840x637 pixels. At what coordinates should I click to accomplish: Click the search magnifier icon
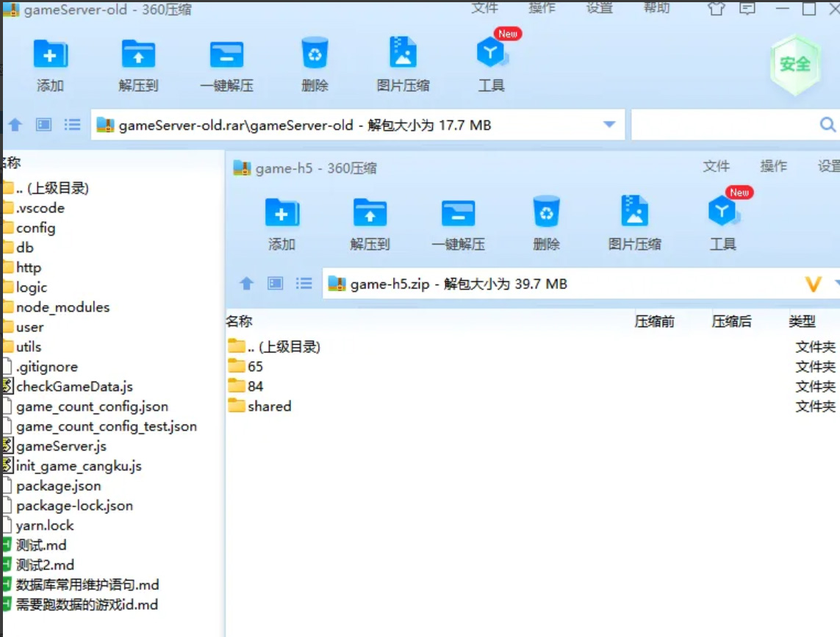(x=828, y=125)
